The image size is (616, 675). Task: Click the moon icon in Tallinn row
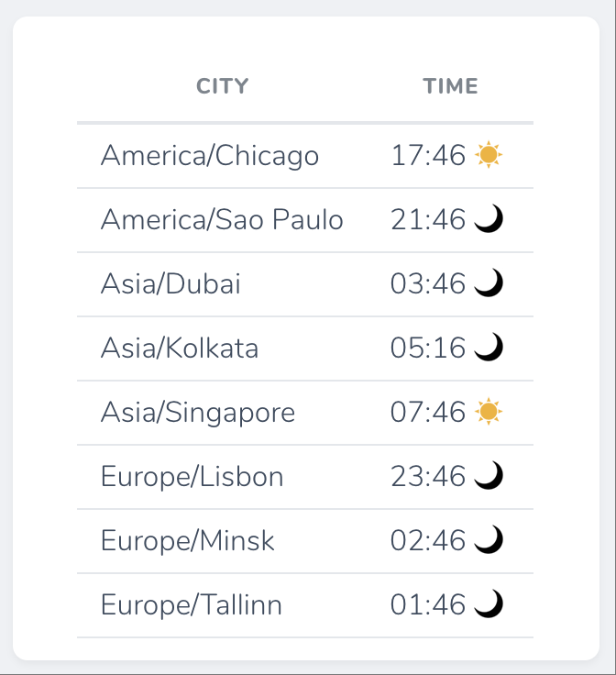(x=489, y=603)
